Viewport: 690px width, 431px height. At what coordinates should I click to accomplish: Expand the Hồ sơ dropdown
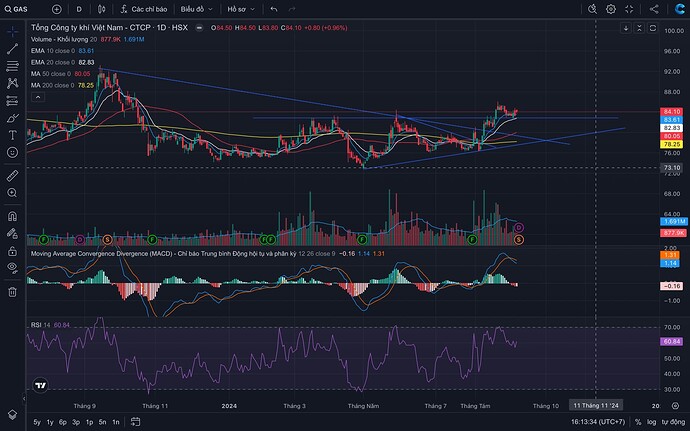[241, 9]
